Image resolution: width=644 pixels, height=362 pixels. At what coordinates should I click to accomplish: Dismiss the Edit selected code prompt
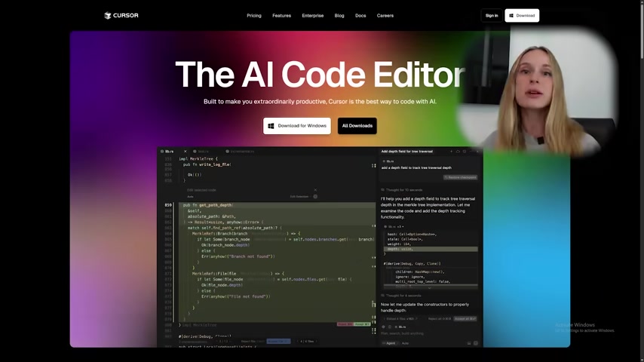coord(315,190)
